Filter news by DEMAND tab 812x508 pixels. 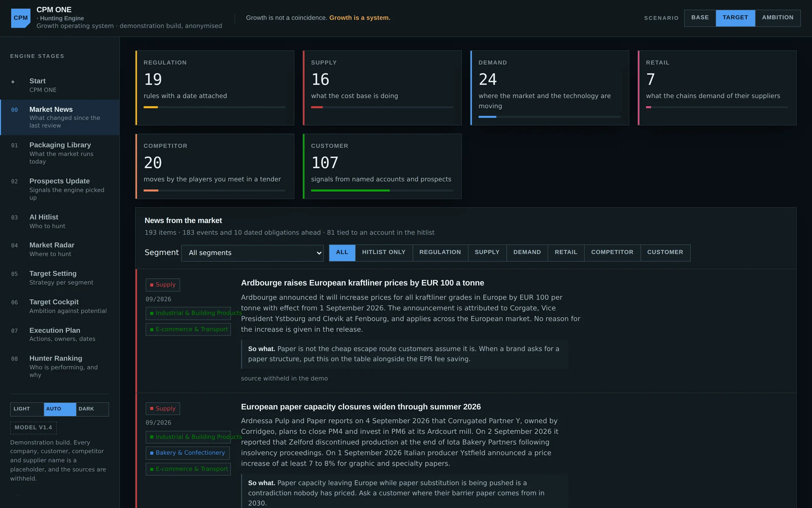pos(527,253)
